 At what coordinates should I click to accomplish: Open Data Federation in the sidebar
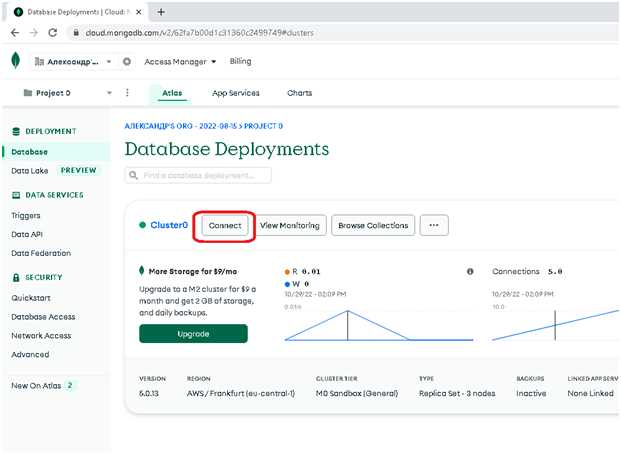(x=41, y=253)
